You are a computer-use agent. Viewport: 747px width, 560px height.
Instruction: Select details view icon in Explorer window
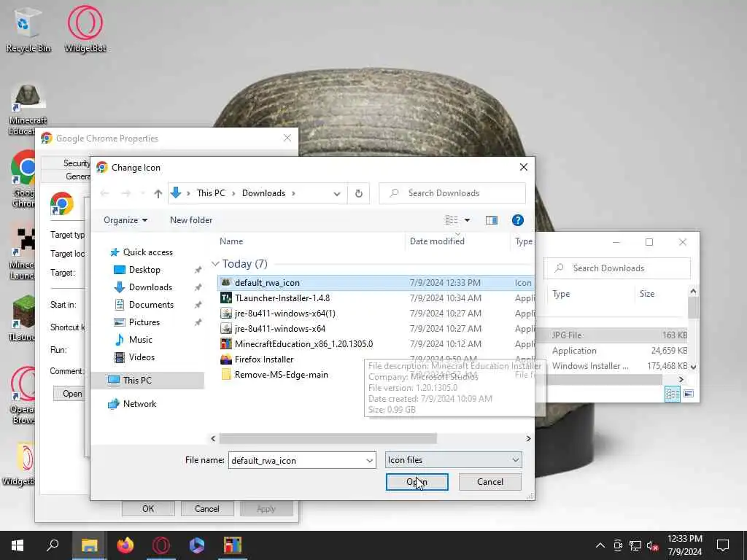672,394
